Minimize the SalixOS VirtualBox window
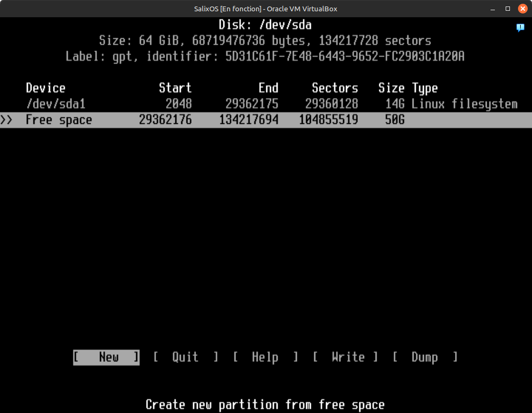Screen dimensions: 532x413 click(493, 9)
